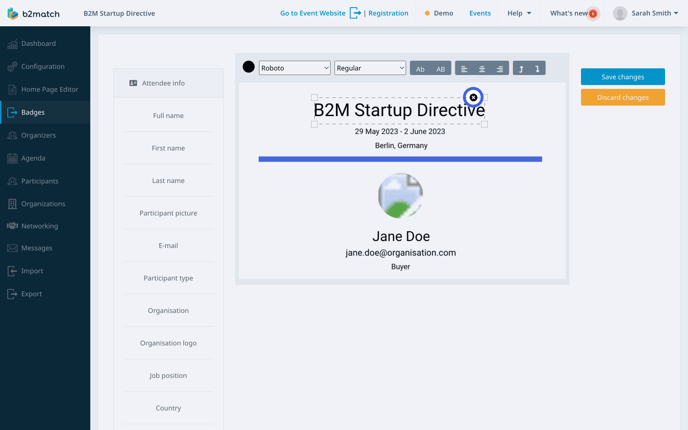Image resolution: width=688 pixels, height=430 pixels.
Task: Expand the Help menu
Action: pyautogui.click(x=519, y=13)
